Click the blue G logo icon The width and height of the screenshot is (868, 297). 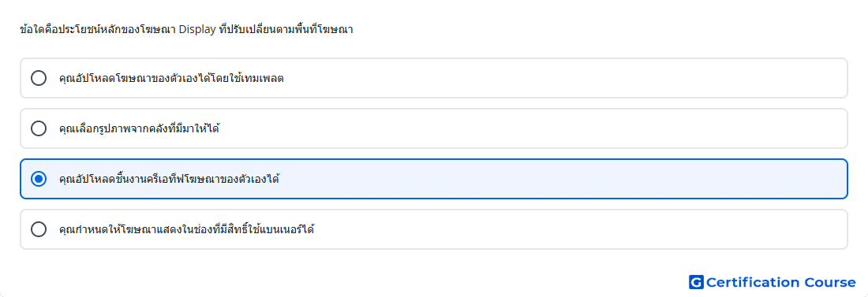(x=696, y=282)
